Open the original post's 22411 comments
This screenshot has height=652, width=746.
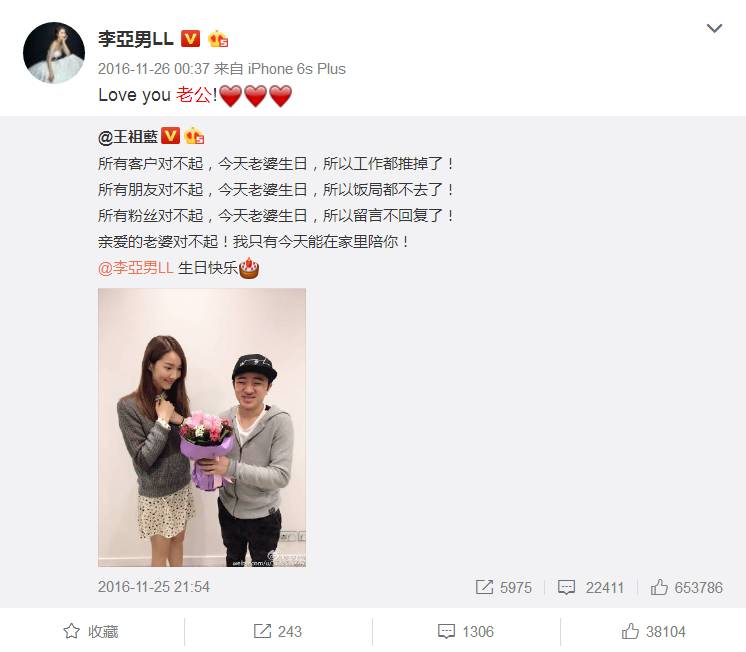click(590, 587)
